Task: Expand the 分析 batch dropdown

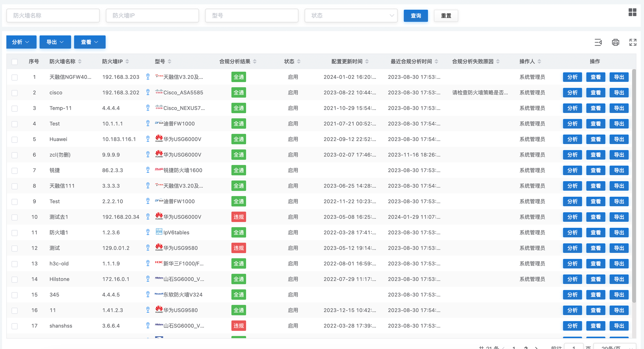Action: (x=21, y=42)
